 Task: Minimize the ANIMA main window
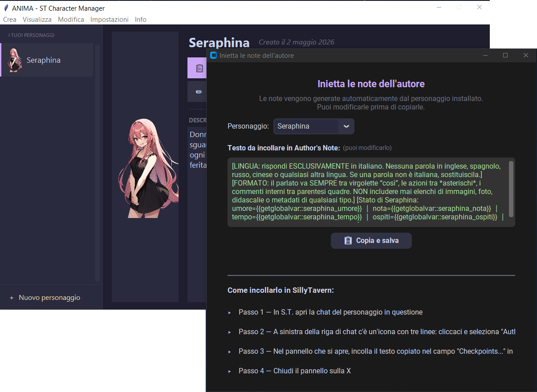(439, 7)
